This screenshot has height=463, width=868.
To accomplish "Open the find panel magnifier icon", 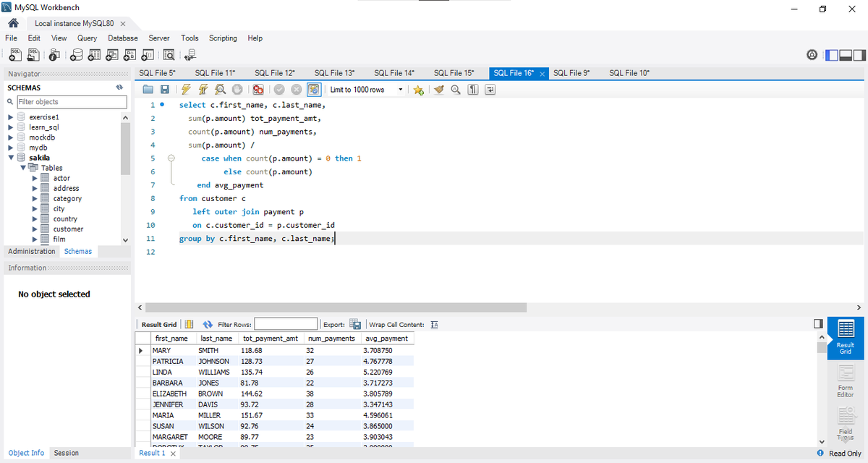I will click(456, 90).
